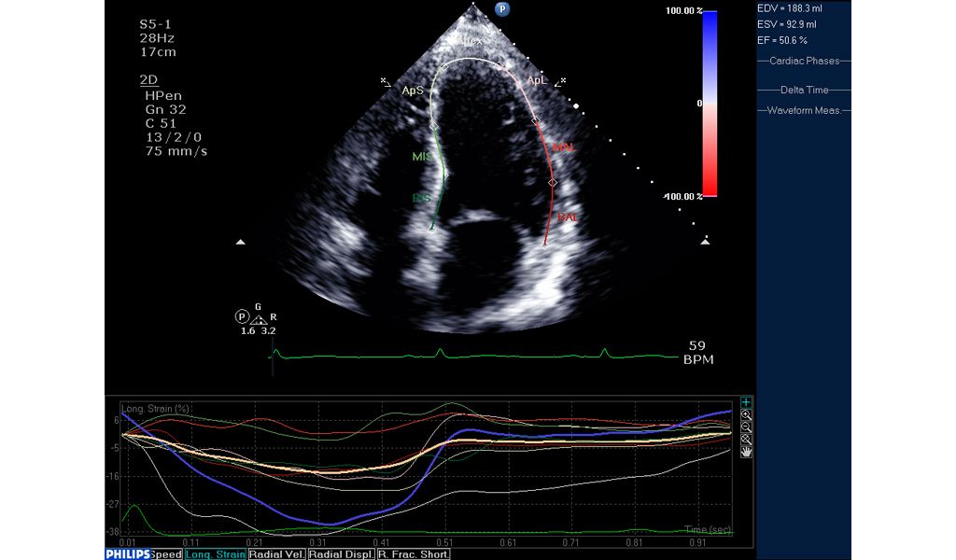Click the P focus indicator icon near G R

pyautogui.click(x=242, y=316)
